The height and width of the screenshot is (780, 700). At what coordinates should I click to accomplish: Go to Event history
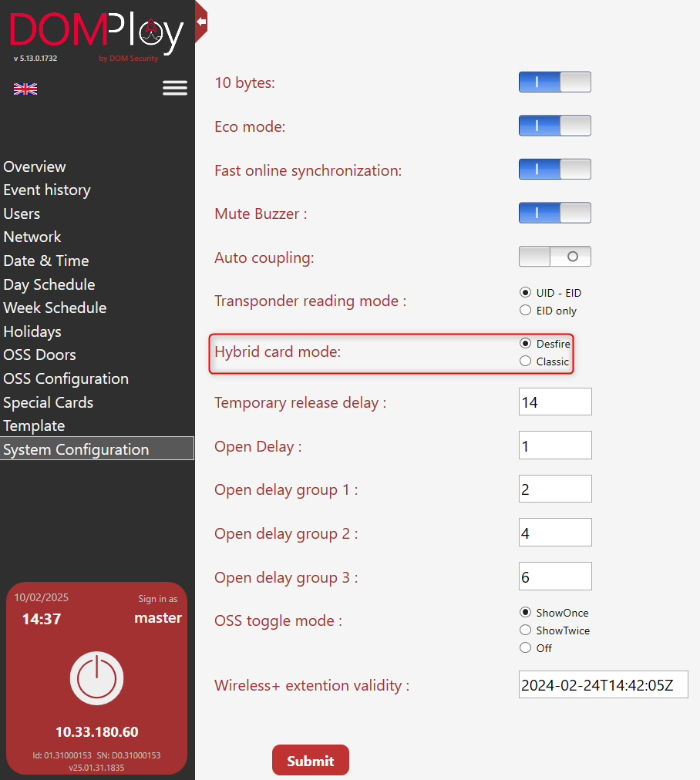pyautogui.click(x=47, y=190)
